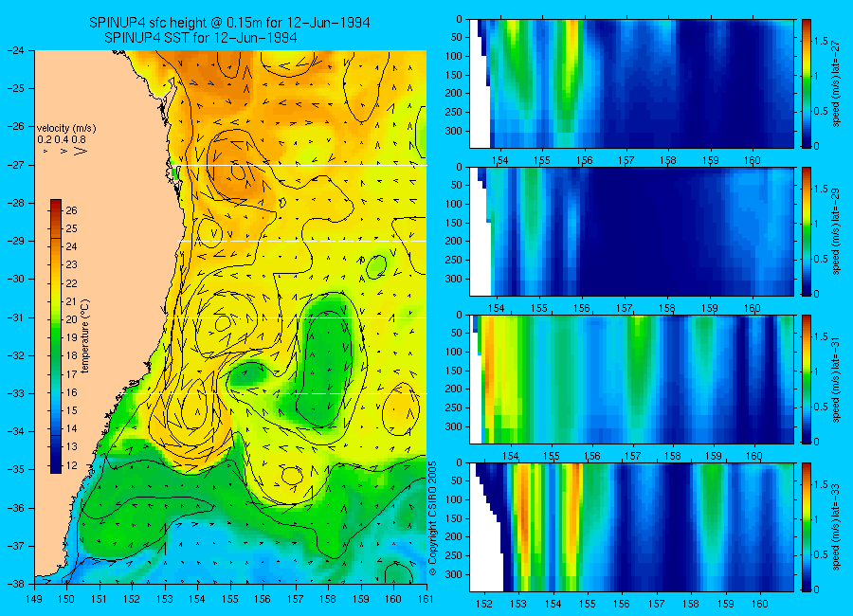The width and height of the screenshot is (853, 616).
Task: Click the "0.5" tick on the lat=-33 speed bar
Action: click(821, 554)
